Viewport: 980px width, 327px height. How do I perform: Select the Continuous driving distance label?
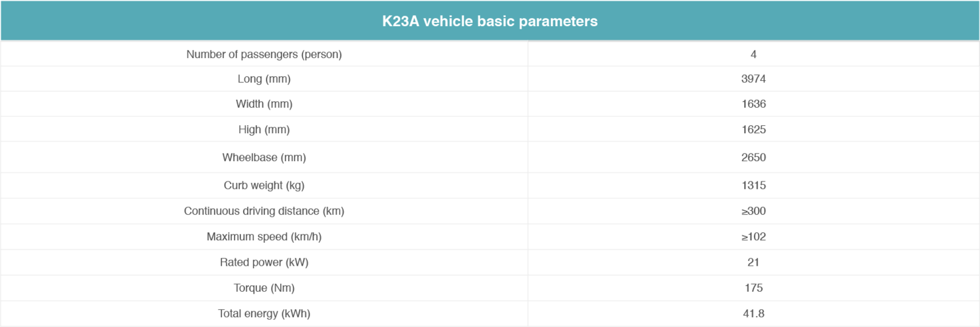(x=264, y=211)
